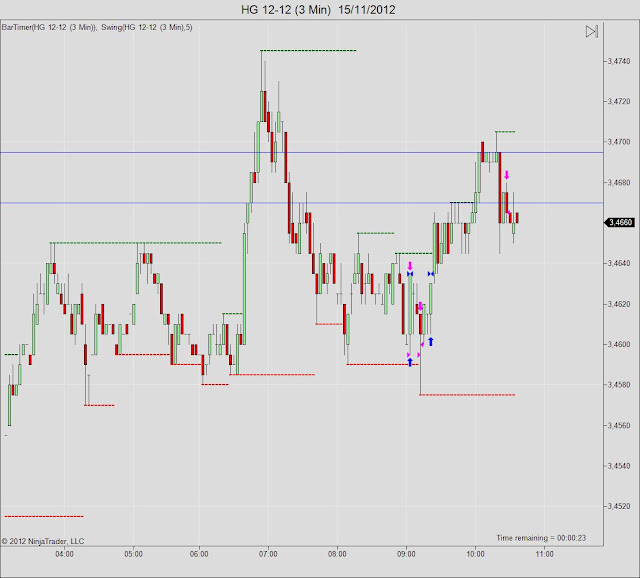Click the 3,4540 price axis label
This screenshot has width=640, height=578.
(x=619, y=466)
